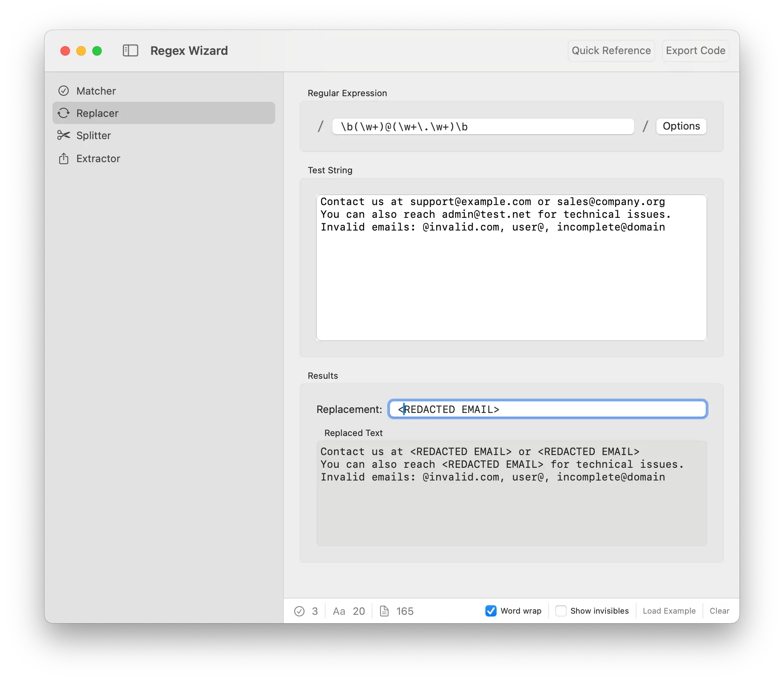Image resolution: width=784 pixels, height=682 pixels.
Task: Click the Clear button
Action: pyautogui.click(x=719, y=611)
